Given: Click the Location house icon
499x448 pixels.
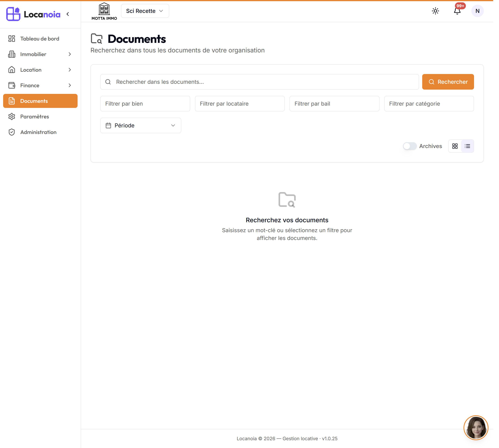Looking at the screenshot, I should tap(12, 70).
